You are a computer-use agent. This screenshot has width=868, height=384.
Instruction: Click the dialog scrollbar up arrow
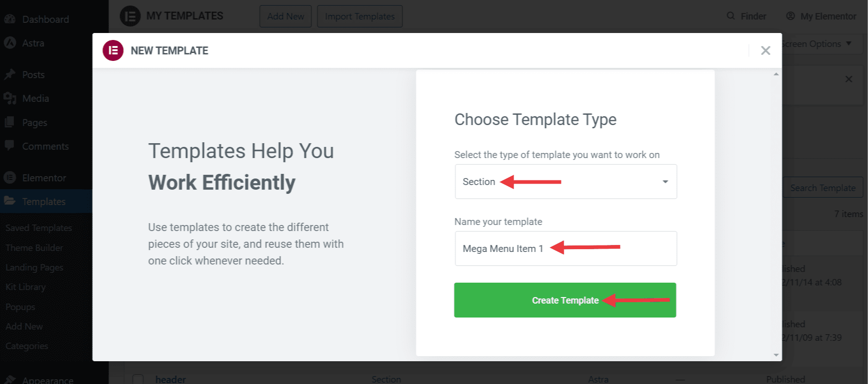coord(776,74)
